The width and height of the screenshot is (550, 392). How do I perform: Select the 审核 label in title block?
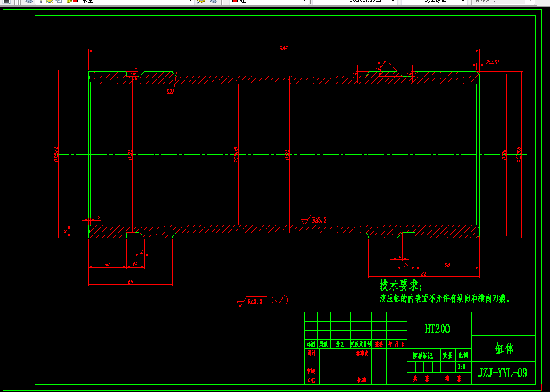[311, 371]
